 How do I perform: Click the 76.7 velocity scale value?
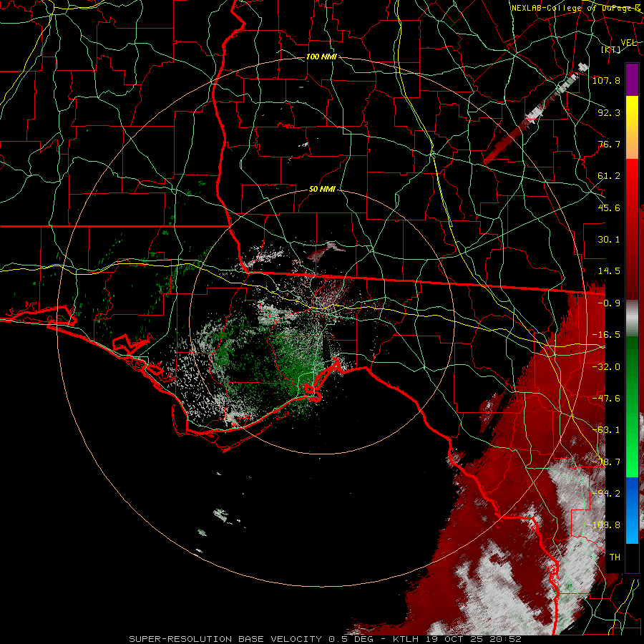pos(609,144)
